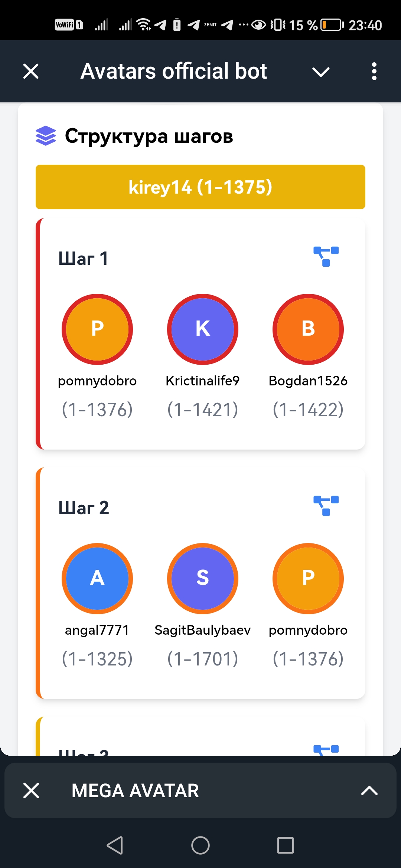Screen dimensions: 401x868
Task: Tap the Bogdan1526 username label
Action: 308,381
